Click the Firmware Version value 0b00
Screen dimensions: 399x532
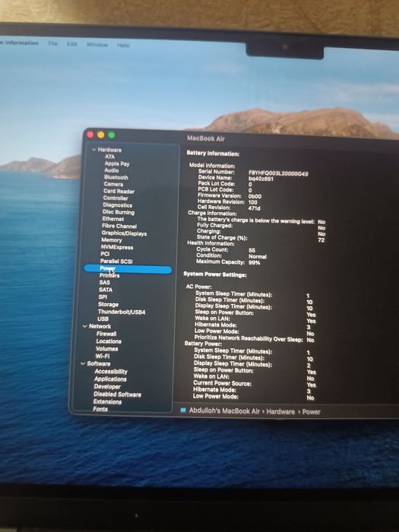click(255, 196)
